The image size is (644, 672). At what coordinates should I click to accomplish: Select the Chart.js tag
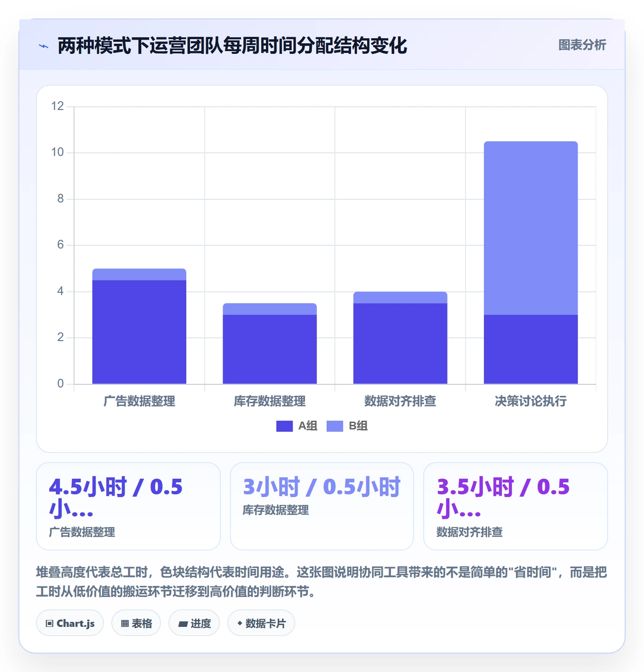pyautogui.click(x=70, y=623)
